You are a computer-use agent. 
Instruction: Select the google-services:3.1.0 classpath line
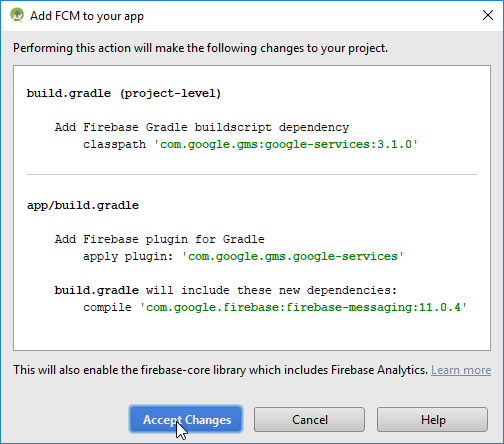point(250,144)
